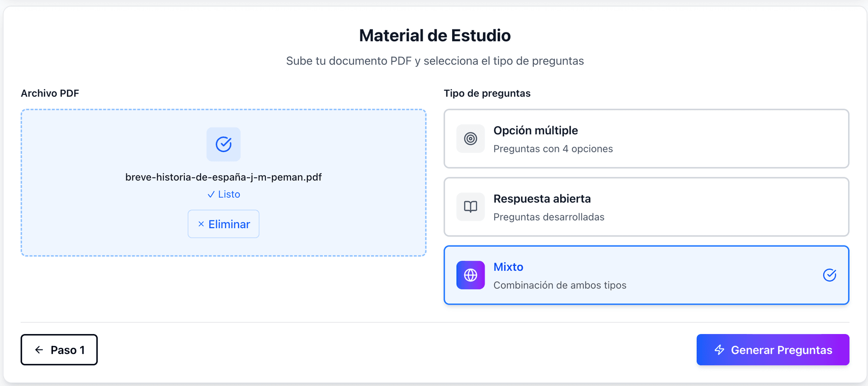The height and width of the screenshot is (386, 868).
Task: Collapse the Mixto card details
Action: coord(646,275)
